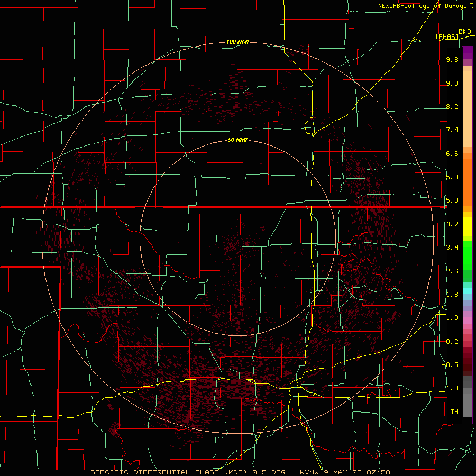The height and width of the screenshot is (476, 476).
Task: Click the 3.4 scale value
Action: tap(452, 248)
